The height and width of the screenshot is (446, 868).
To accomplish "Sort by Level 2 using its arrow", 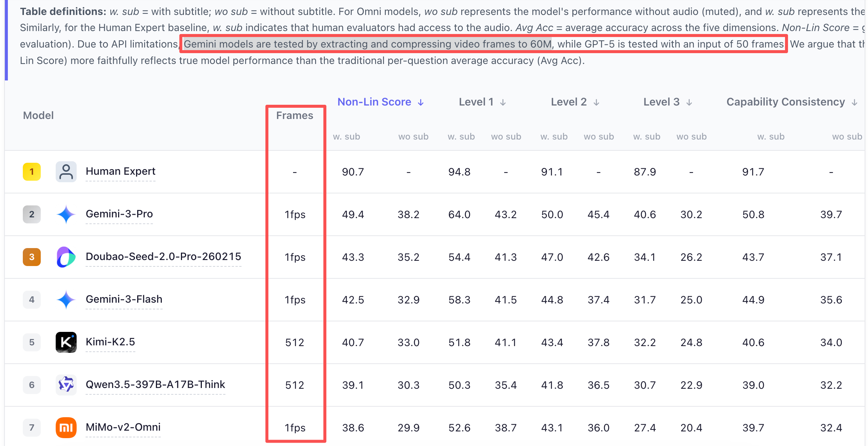I will coord(597,103).
